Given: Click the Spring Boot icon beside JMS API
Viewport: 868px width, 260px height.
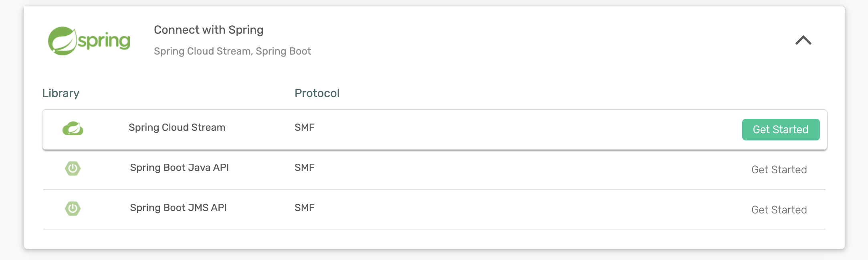Looking at the screenshot, I should click(x=73, y=208).
